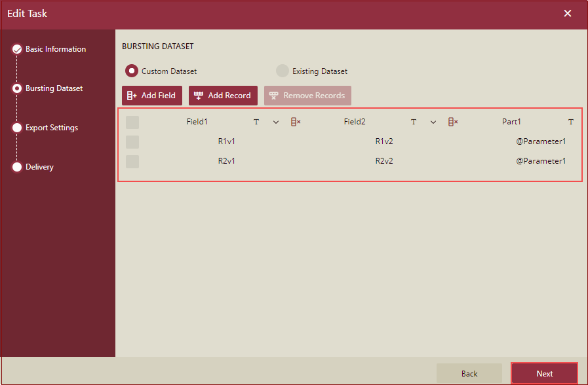
Task: Select the Existing Dataset option
Action: 283,71
